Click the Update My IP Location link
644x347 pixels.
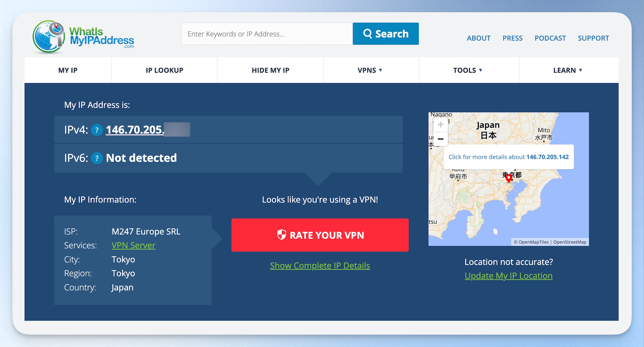(508, 276)
